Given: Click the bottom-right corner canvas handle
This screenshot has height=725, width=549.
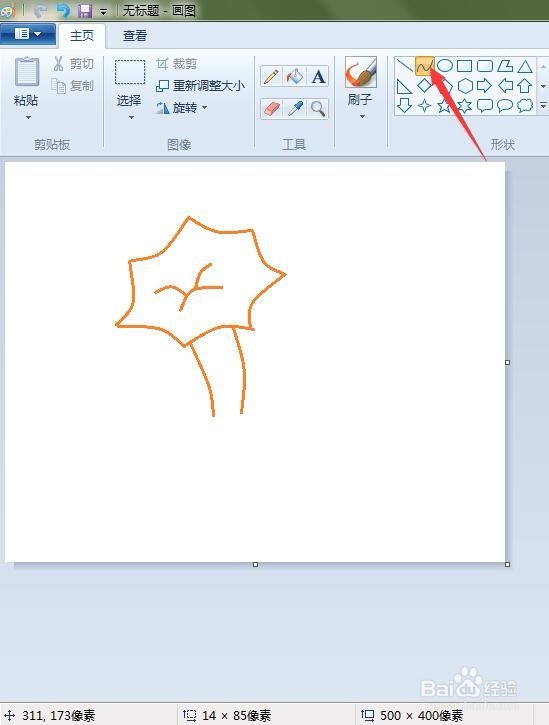Looking at the screenshot, I should [507, 565].
